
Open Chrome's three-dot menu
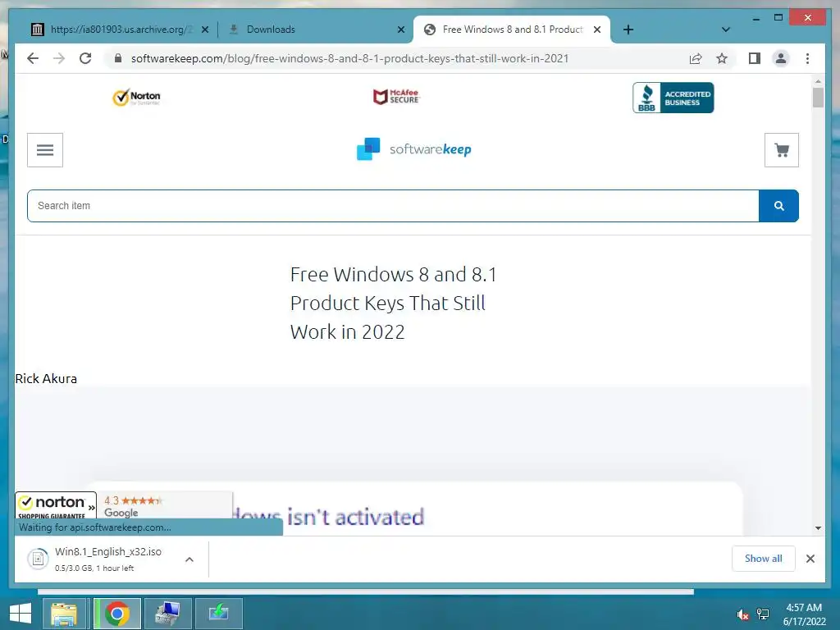pos(807,58)
